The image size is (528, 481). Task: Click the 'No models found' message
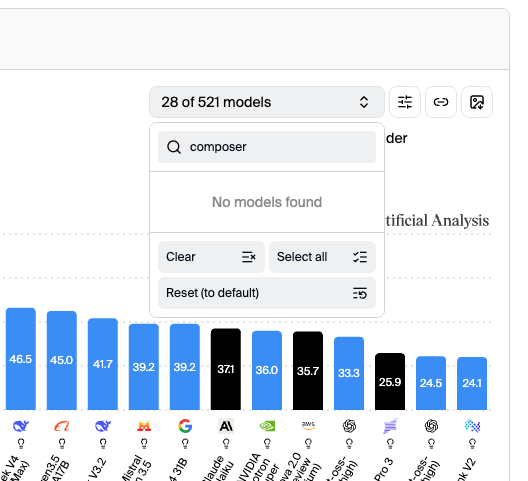[x=267, y=202]
